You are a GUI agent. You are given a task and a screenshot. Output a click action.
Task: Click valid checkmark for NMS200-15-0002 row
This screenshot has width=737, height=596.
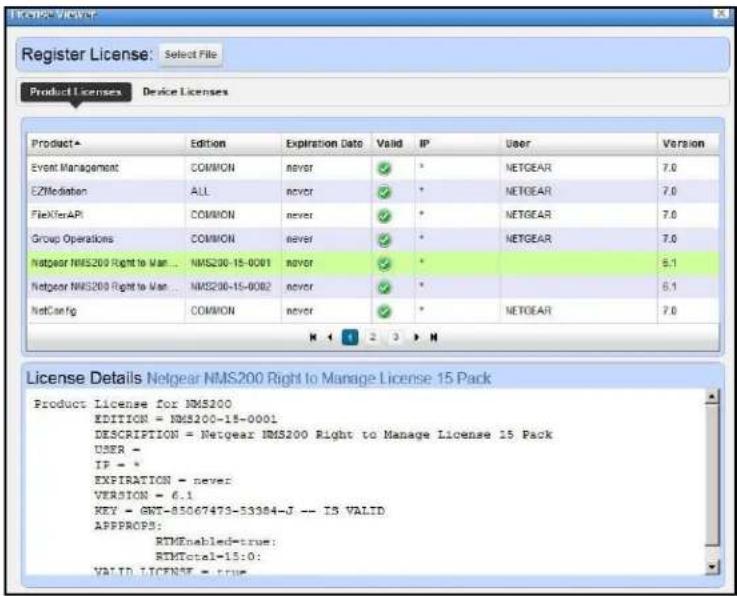click(x=384, y=287)
